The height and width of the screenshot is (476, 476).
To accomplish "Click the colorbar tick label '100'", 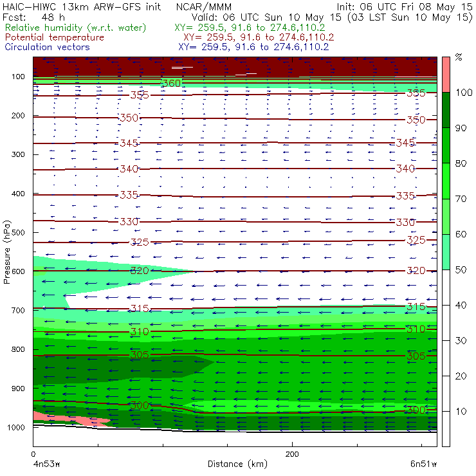I will tap(464, 92).
